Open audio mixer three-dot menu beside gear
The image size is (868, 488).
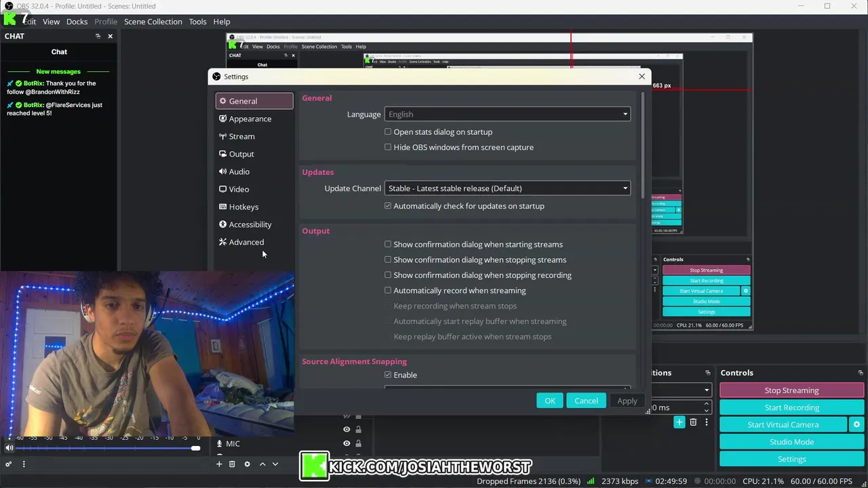pyautogui.click(x=24, y=464)
